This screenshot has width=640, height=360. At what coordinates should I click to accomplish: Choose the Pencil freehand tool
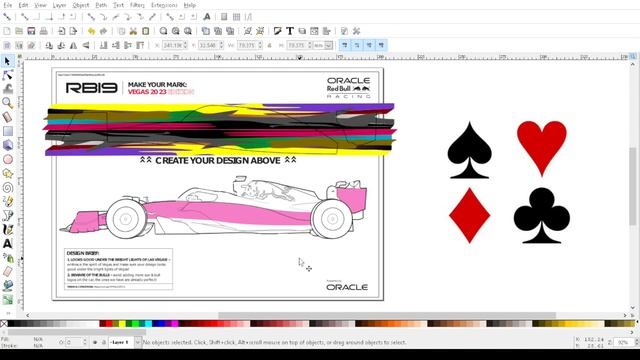pos(7,202)
